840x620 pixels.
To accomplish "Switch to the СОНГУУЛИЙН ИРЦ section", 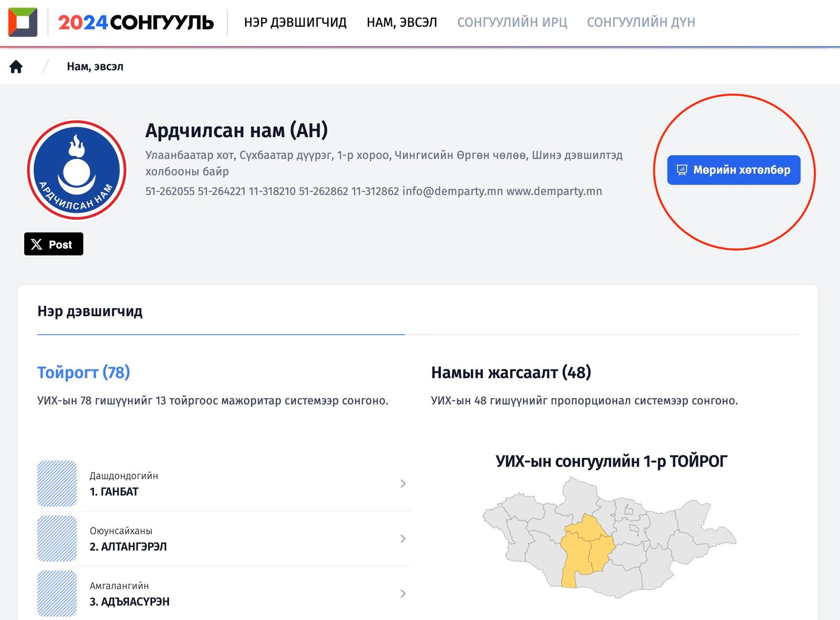I will pyautogui.click(x=512, y=22).
